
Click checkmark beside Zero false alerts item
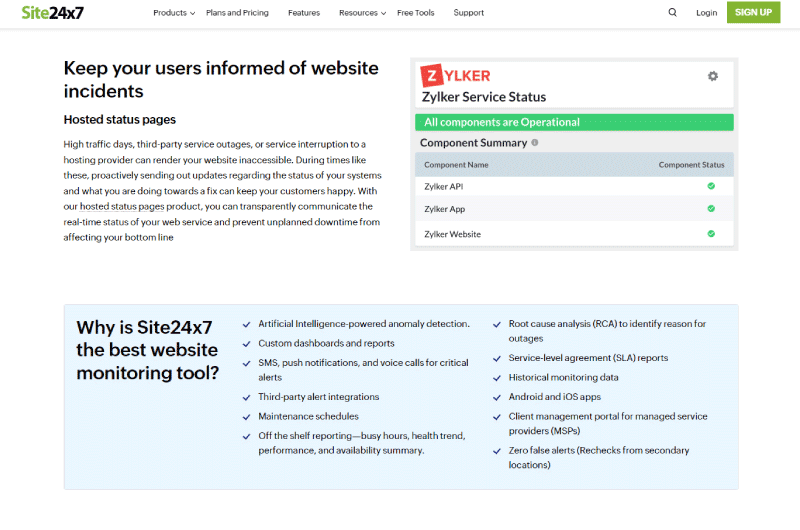497,451
